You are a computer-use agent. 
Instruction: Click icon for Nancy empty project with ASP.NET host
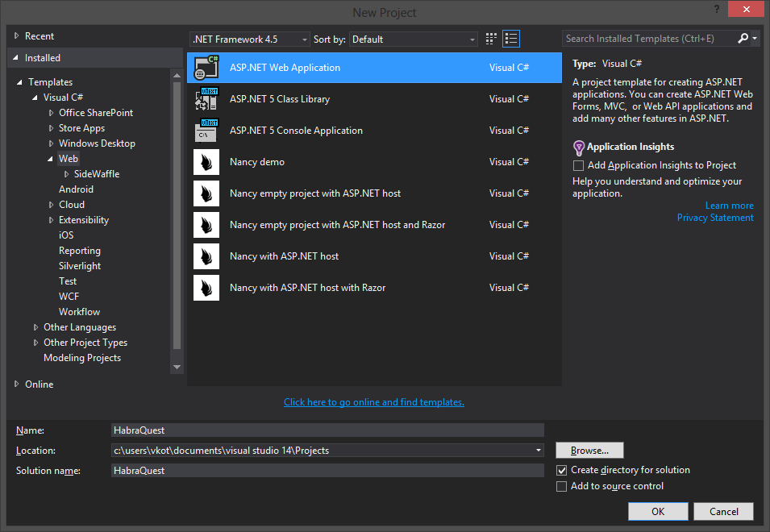(x=206, y=193)
